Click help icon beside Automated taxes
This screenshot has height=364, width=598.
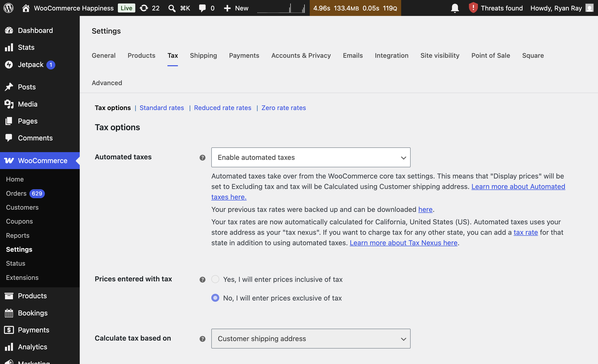(202, 158)
